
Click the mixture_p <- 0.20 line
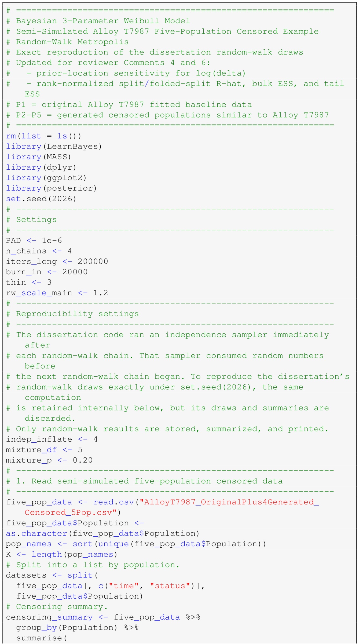(x=49, y=460)
